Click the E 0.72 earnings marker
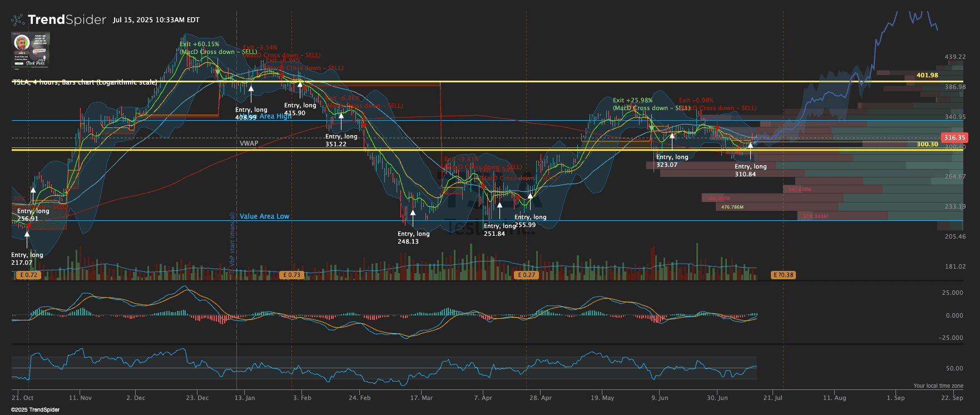The width and height of the screenshot is (980, 415). (28, 275)
